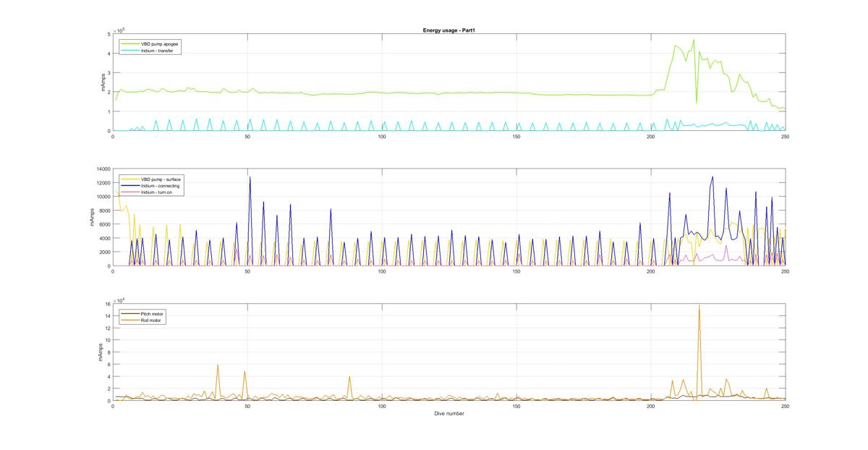This screenshot has width=868, height=450.
Task: Click cyan line sample for Iridium - transfer
Action: click(129, 51)
